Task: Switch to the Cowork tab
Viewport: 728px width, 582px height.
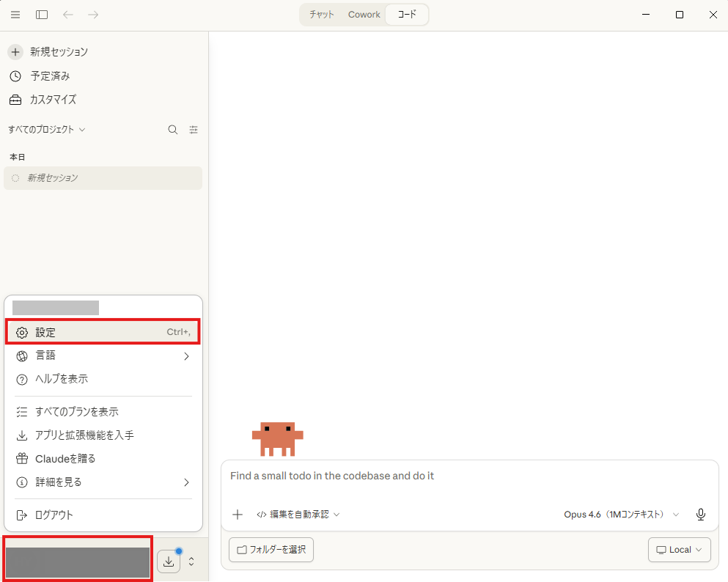Action: click(364, 15)
